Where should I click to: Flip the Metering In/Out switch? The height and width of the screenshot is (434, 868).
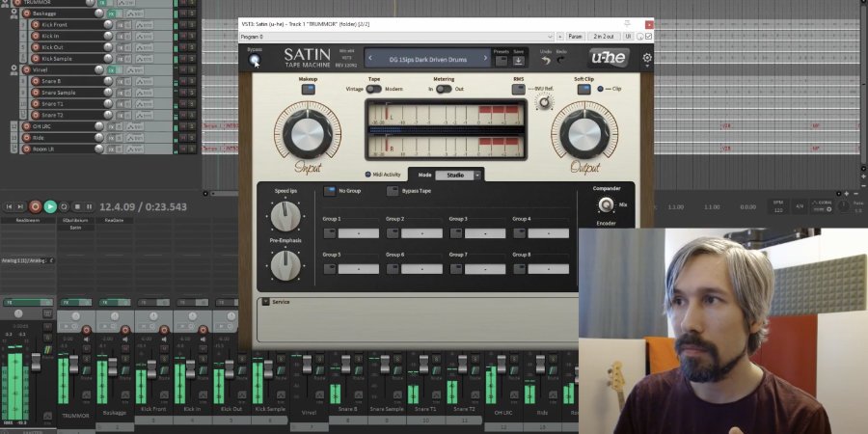pyautogui.click(x=444, y=89)
